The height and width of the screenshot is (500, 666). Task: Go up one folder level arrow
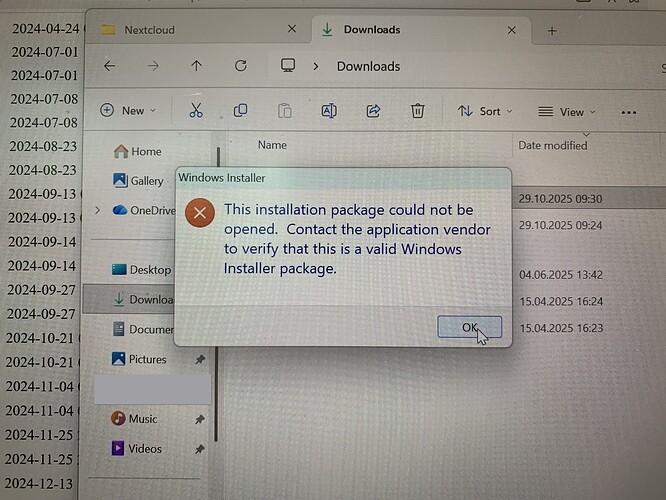196,65
